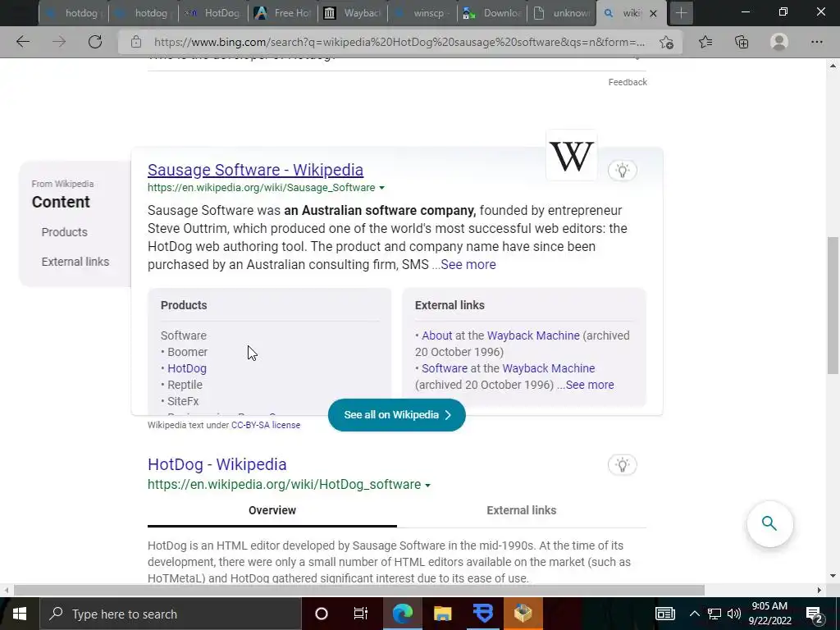Click the Reptile product entry
The width and height of the screenshot is (840, 630).
click(x=185, y=385)
